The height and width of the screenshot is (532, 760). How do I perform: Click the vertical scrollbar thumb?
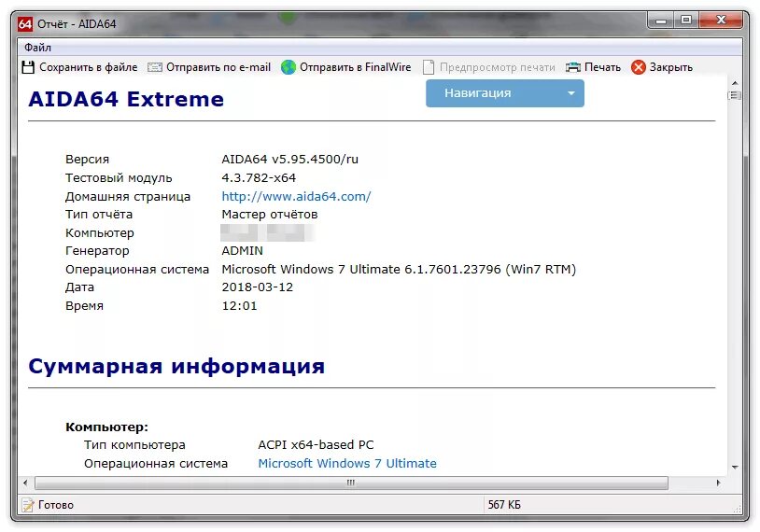[x=735, y=95]
